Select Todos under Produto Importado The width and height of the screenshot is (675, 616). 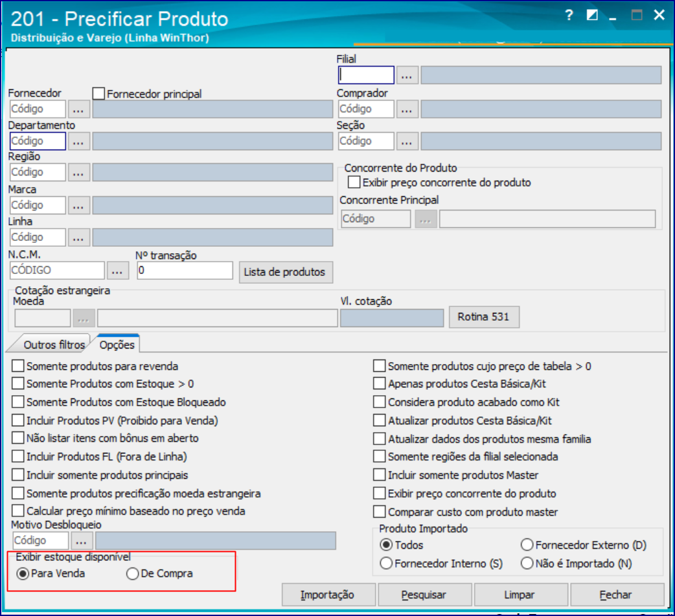(386, 545)
